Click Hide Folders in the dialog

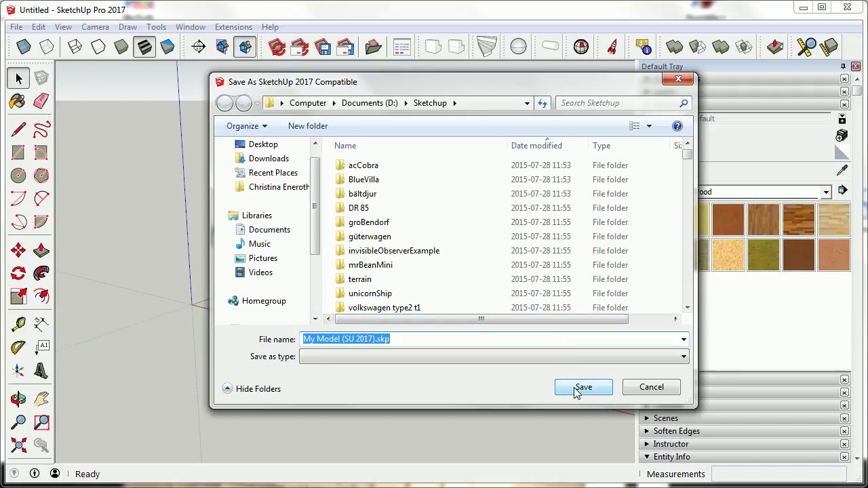[252, 389]
